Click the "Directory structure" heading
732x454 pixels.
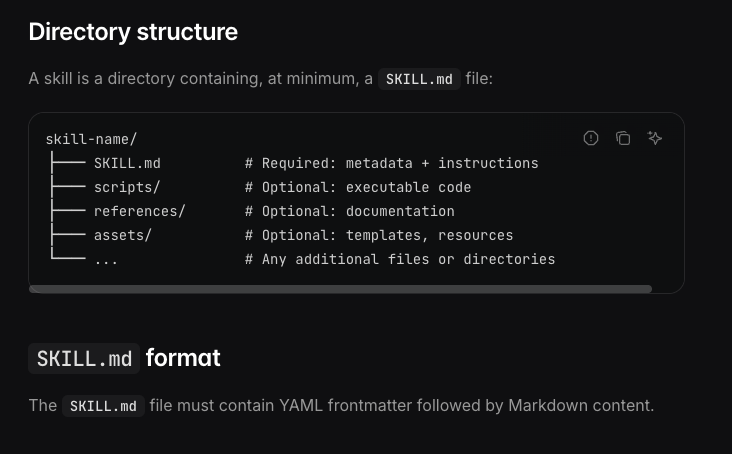[x=133, y=32]
